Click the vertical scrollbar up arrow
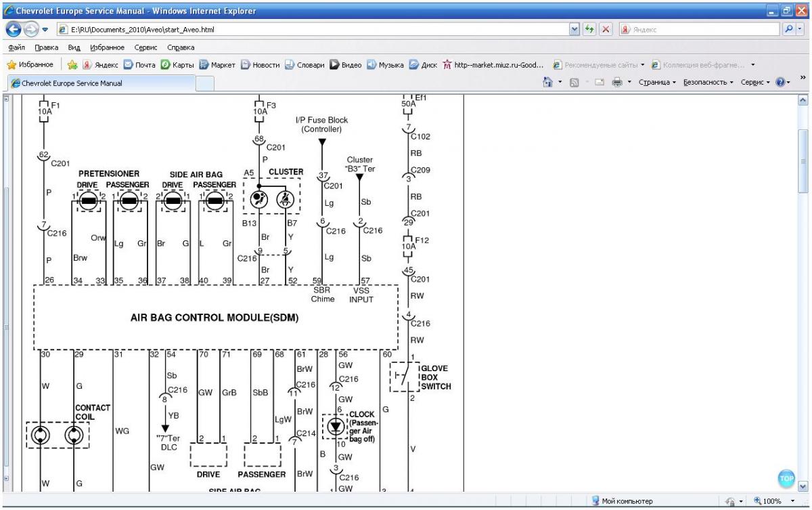Viewport: 812px width, 510px height. point(804,100)
